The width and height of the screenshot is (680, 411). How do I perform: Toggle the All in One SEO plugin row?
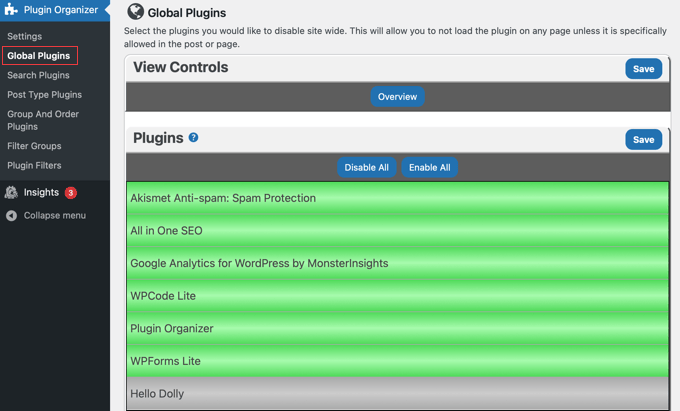click(x=397, y=231)
